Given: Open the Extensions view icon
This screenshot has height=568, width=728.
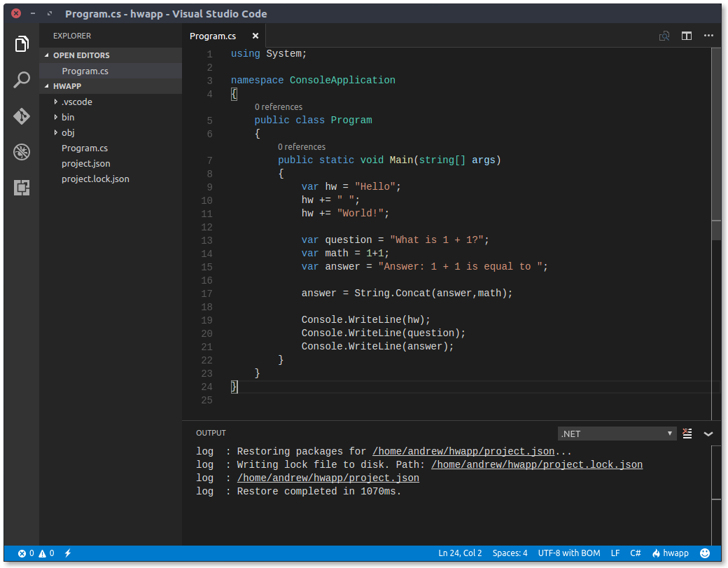Looking at the screenshot, I should coord(22,188).
